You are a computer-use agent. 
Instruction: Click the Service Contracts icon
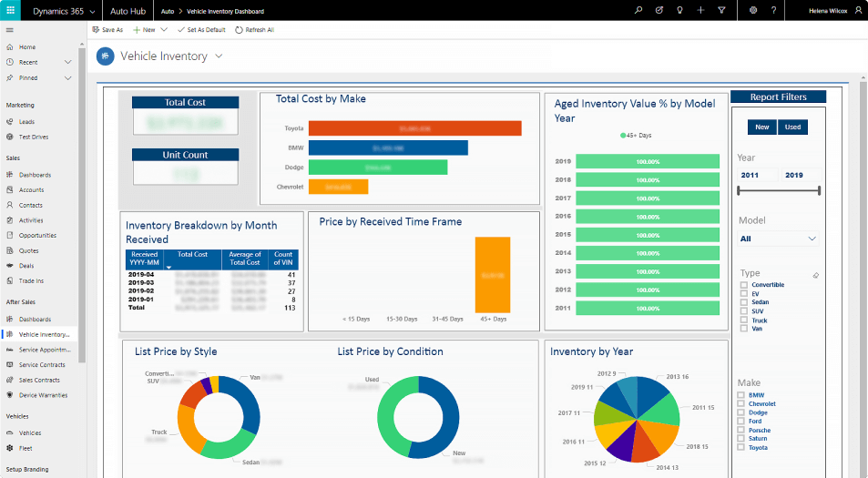coord(9,364)
